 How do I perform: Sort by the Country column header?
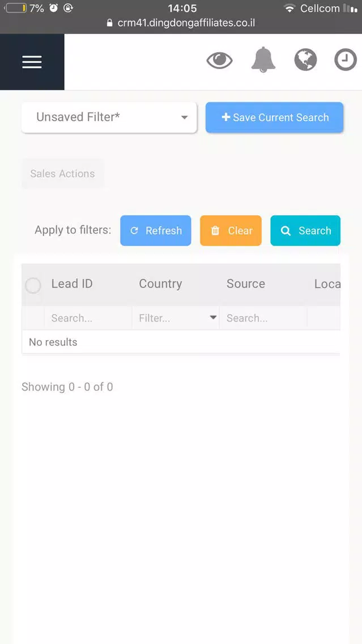[x=160, y=284]
